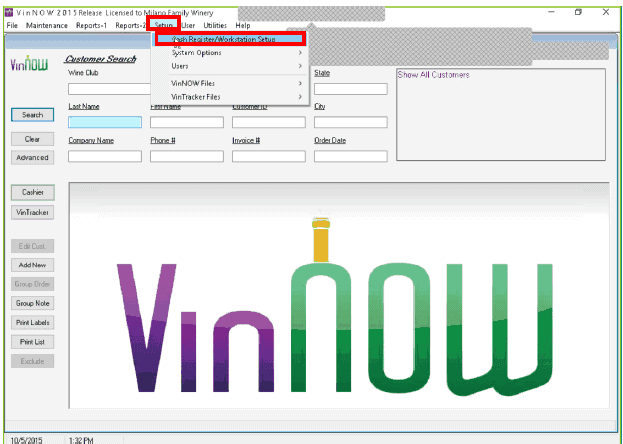
Task: Open VinTracker from the sidebar
Action: coord(33,212)
